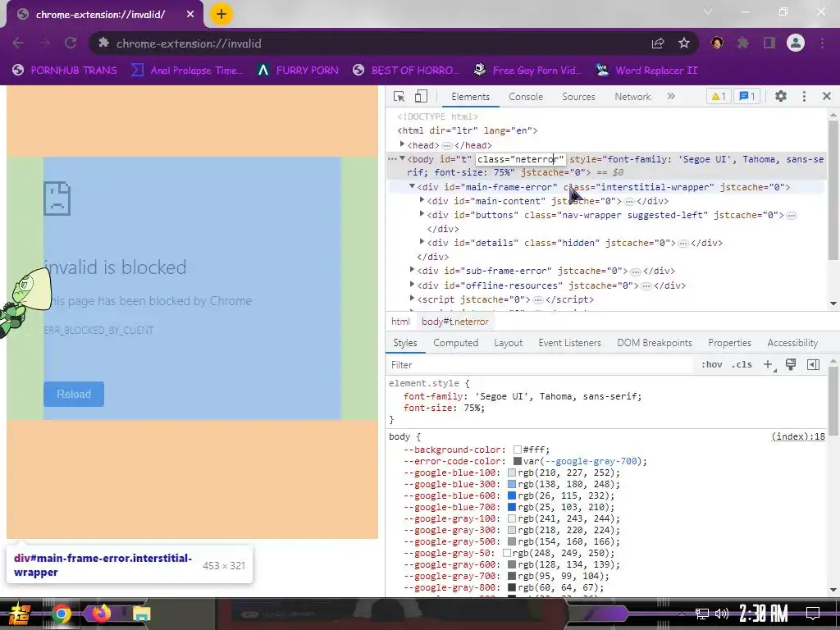This screenshot has width=840, height=630.
Task: Click the Chrome taskbar icon
Action: point(61,614)
